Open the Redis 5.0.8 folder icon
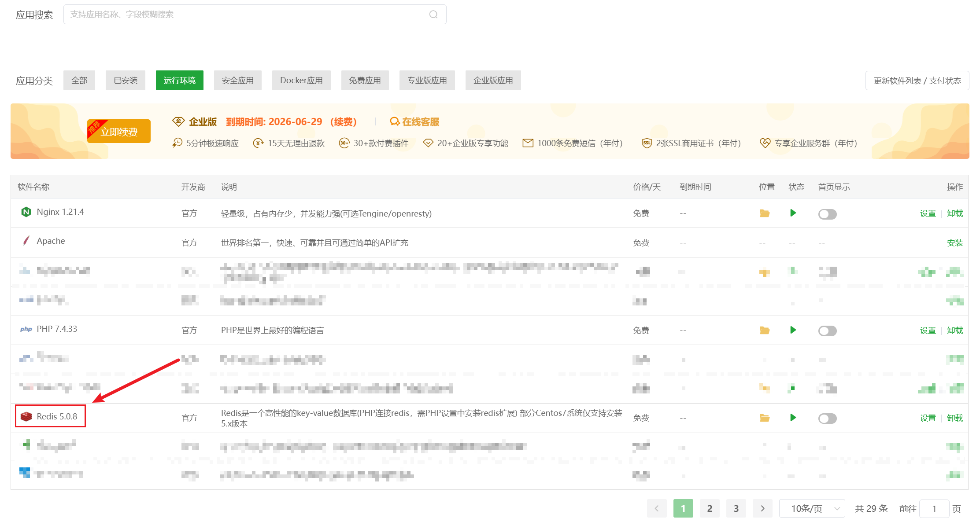This screenshot has width=980, height=529. point(764,418)
